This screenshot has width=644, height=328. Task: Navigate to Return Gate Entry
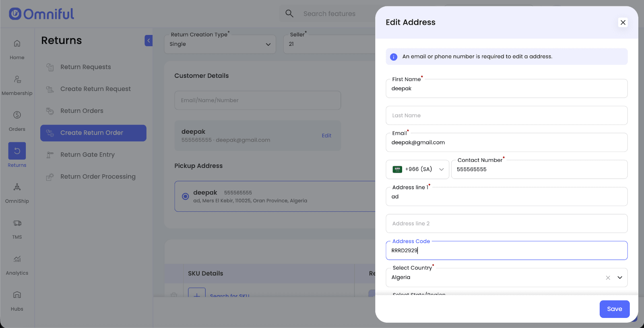(x=87, y=155)
